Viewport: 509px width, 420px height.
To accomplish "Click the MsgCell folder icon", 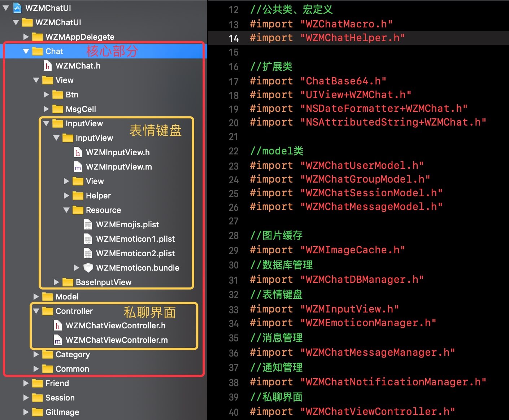I will 58,109.
